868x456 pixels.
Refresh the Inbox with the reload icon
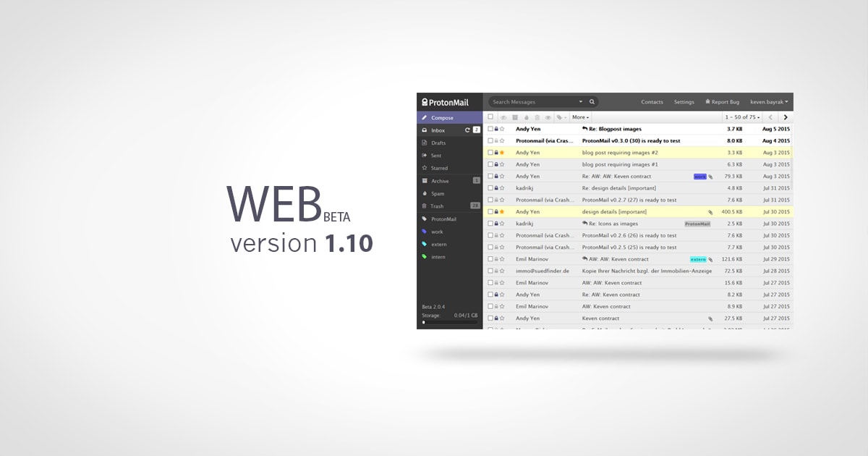pyautogui.click(x=467, y=130)
